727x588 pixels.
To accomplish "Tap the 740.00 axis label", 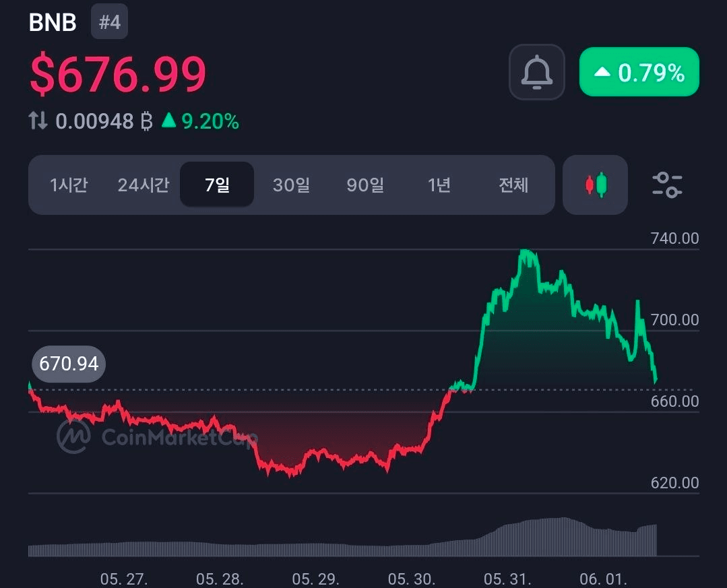I will [674, 238].
